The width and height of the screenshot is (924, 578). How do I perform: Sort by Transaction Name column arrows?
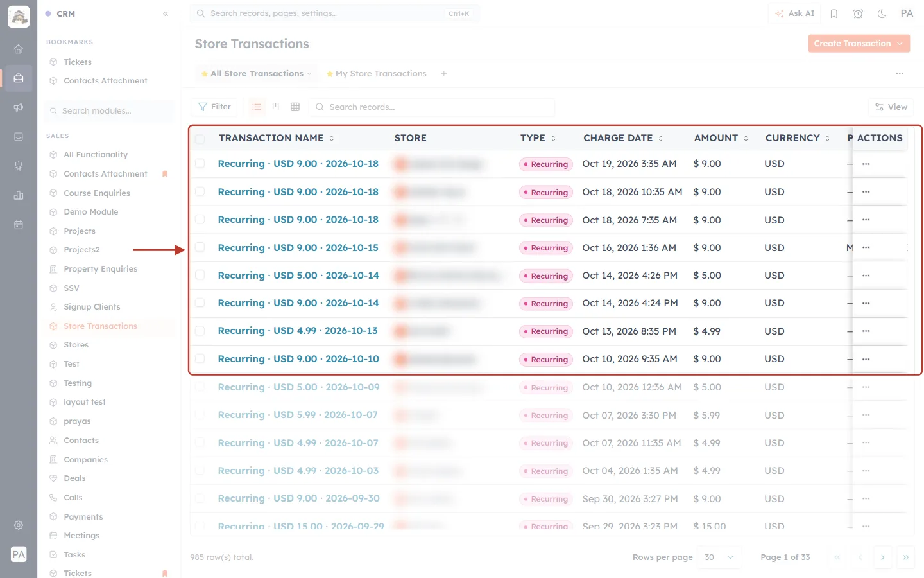click(332, 138)
